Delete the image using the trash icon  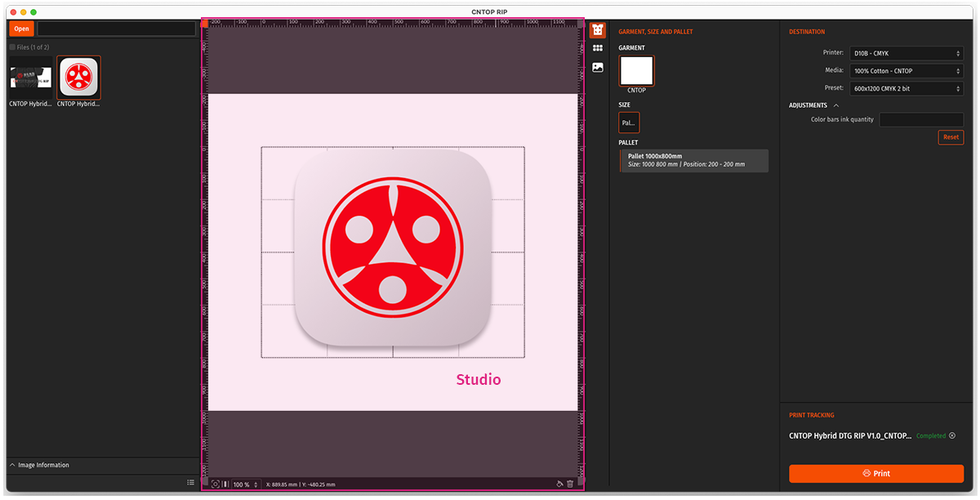571,484
